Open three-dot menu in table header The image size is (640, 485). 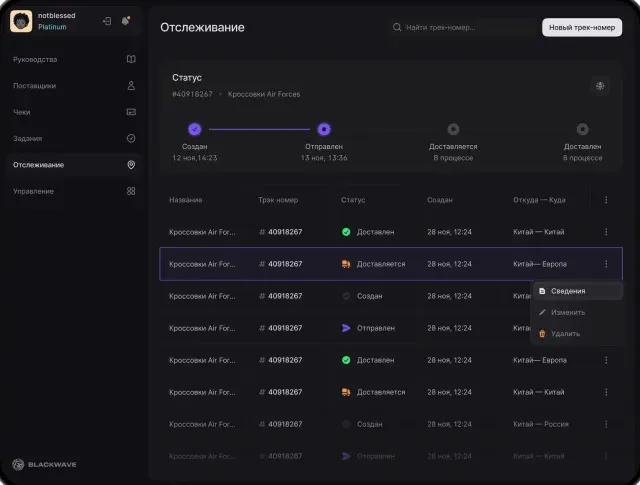(606, 200)
